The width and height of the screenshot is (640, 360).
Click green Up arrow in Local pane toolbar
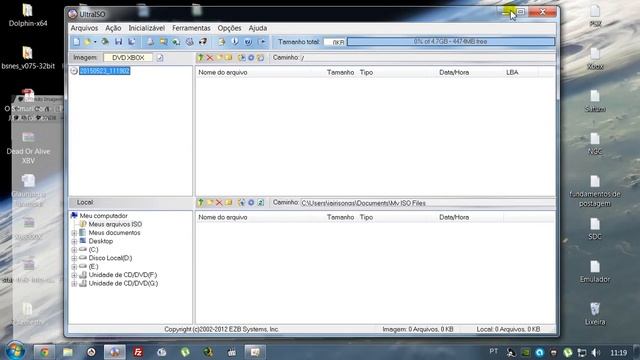click(200, 202)
